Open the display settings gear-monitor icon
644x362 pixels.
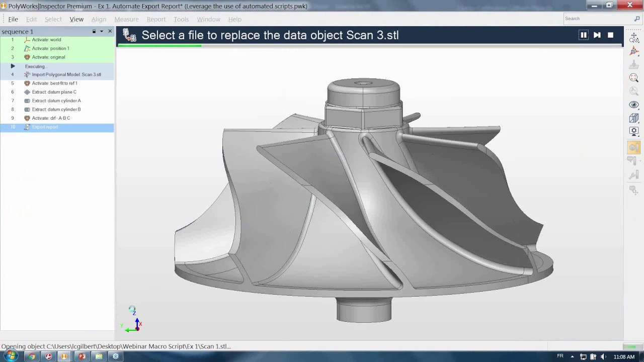pos(634,131)
